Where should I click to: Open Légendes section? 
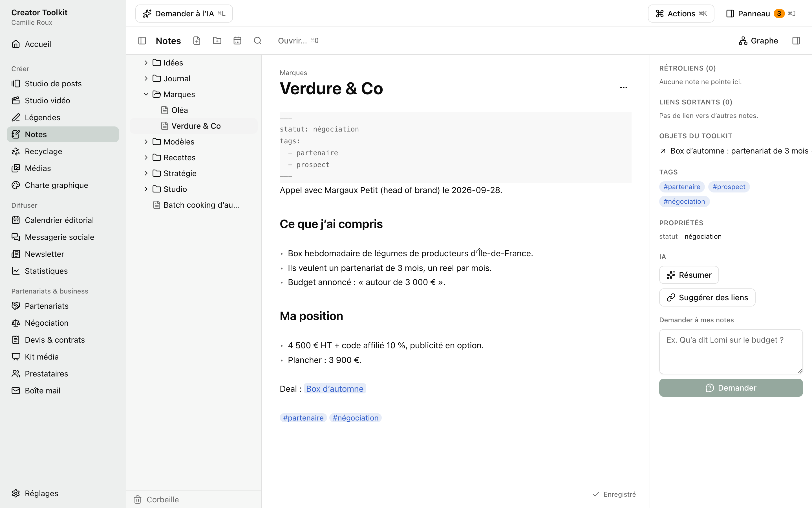pos(63,118)
